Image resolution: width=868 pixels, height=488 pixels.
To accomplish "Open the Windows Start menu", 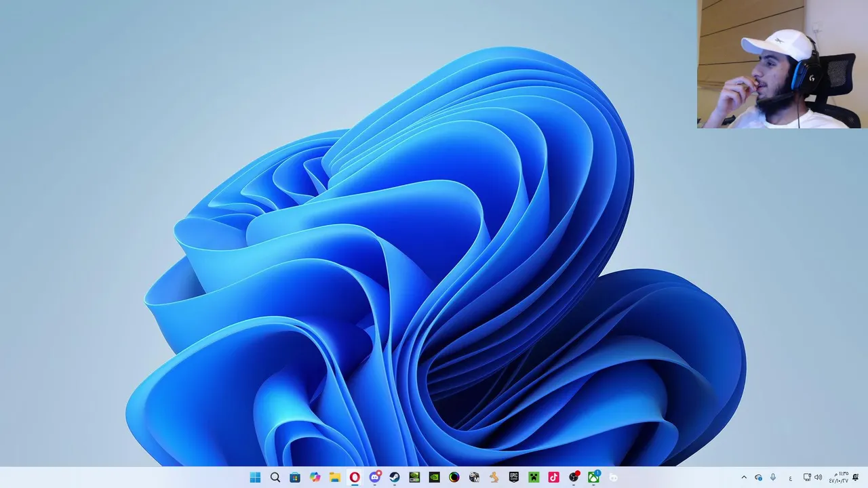I will (255, 477).
